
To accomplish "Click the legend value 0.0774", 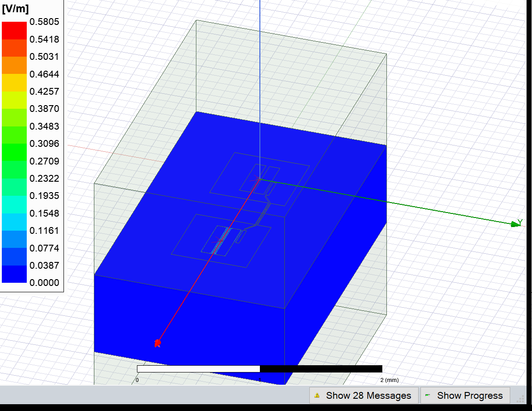I will click(44, 248).
